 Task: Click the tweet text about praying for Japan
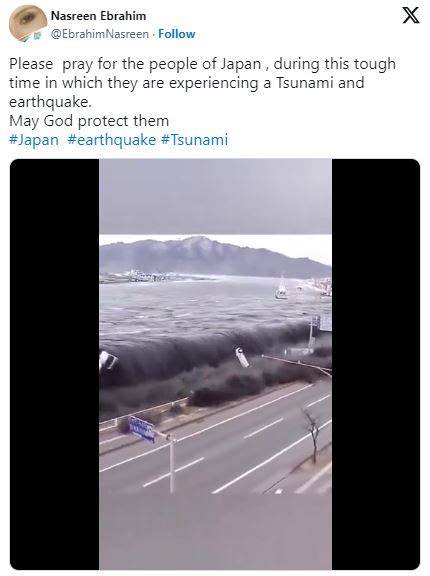point(202,83)
